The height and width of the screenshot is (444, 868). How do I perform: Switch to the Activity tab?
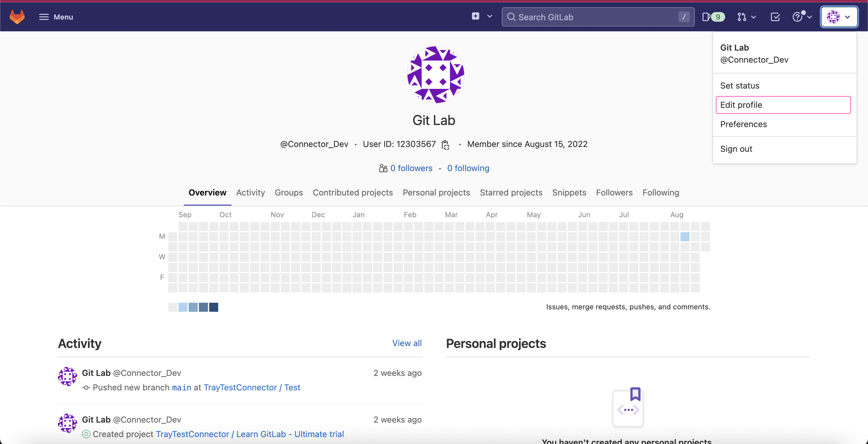click(x=250, y=192)
